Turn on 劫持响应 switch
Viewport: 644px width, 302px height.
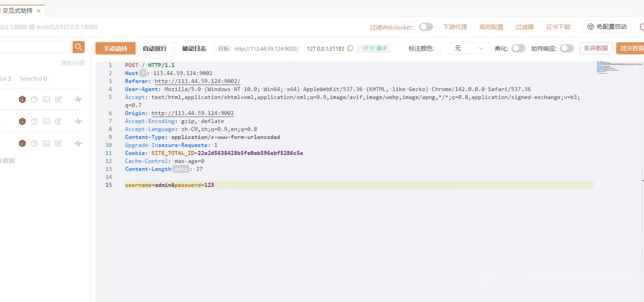pos(566,48)
